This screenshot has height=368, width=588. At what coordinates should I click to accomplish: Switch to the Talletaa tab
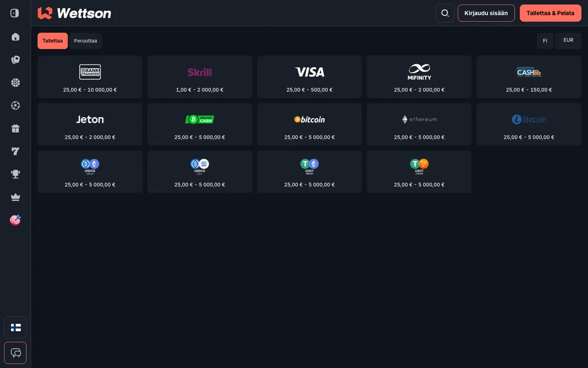tap(52, 41)
